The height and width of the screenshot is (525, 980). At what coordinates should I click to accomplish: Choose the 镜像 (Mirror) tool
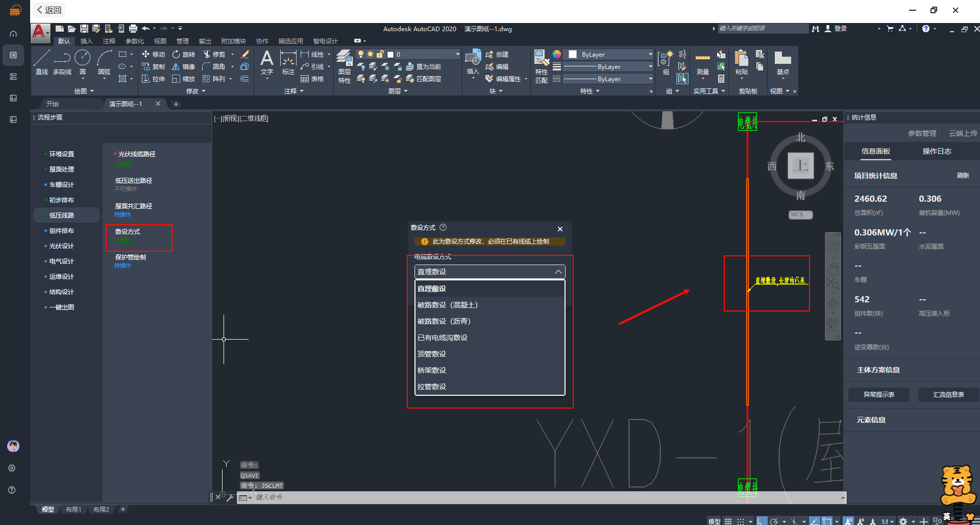[x=184, y=66]
